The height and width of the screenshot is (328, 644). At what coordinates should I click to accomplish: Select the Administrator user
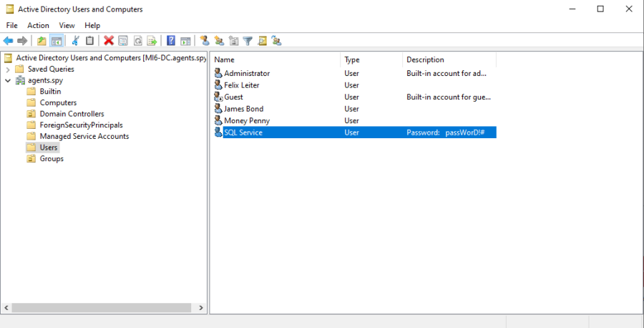point(247,74)
